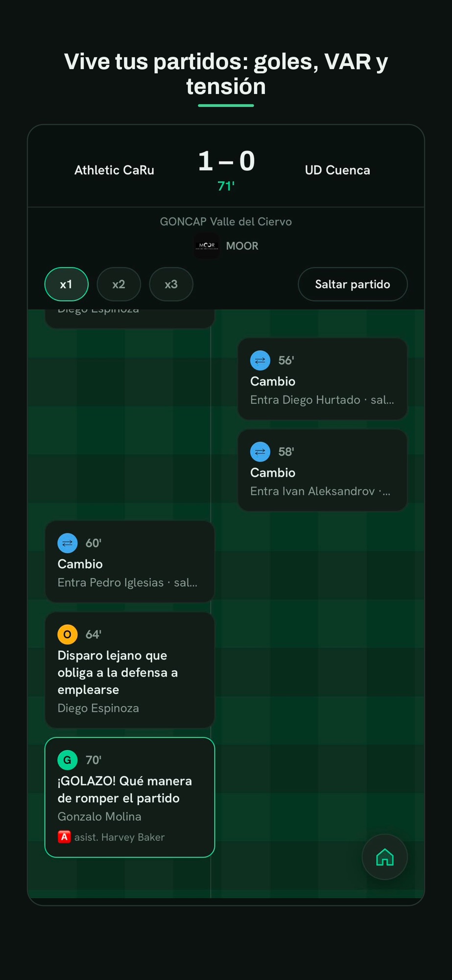Expand the Entra Pedro Iglesias substitution
This screenshot has width=452, height=980.
[x=130, y=562]
